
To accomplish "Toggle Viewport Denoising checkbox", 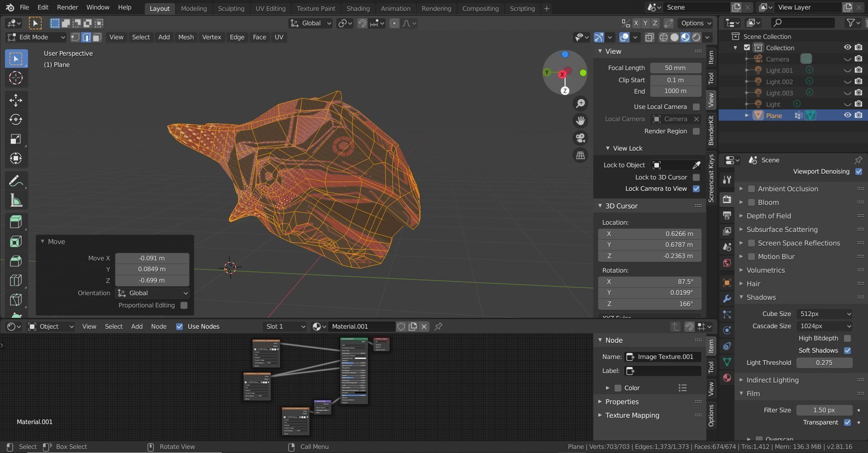I will 858,171.
